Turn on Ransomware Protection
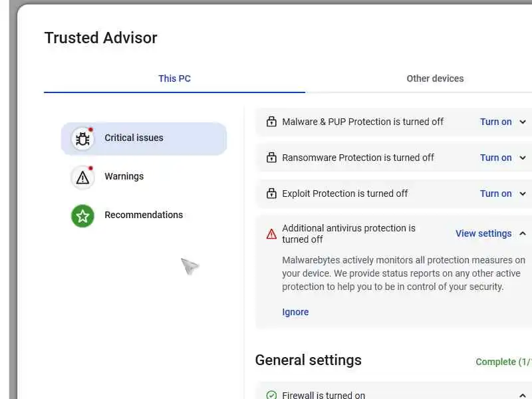The image size is (532, 399). [495, 158]
